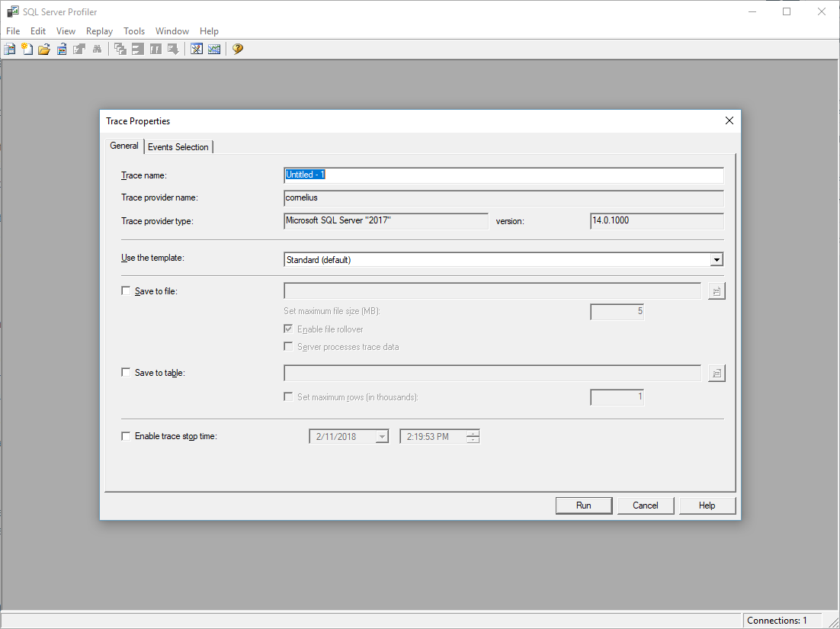The width and height of the screenshot is (840, 629).
Task: Open the 2/11/2018 stop date dropdown
Action: click(x=381, y=437)
